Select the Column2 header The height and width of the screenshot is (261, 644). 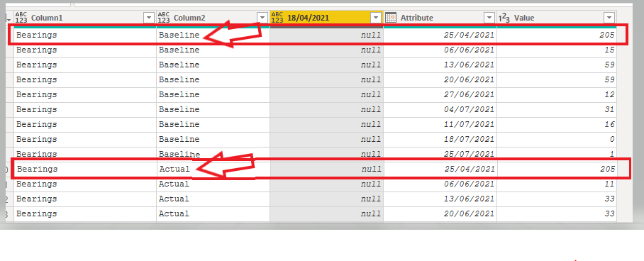213,18
